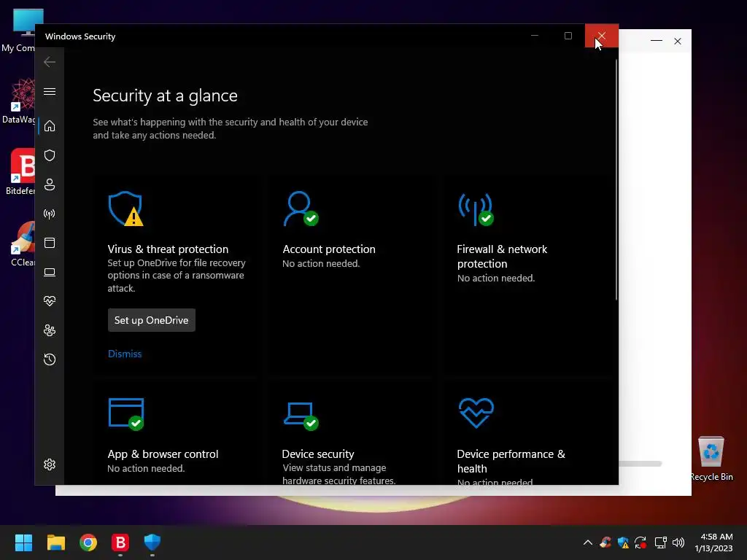Viewport: 747px width, 560px height.
Task: Click the Device security tile icon
Action: [301, 416]
